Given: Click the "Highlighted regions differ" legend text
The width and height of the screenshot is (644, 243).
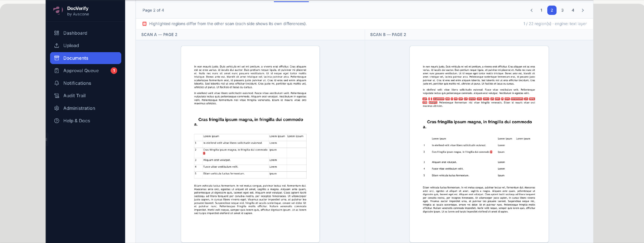Looking at the screenshot, I should pos(228,24).
